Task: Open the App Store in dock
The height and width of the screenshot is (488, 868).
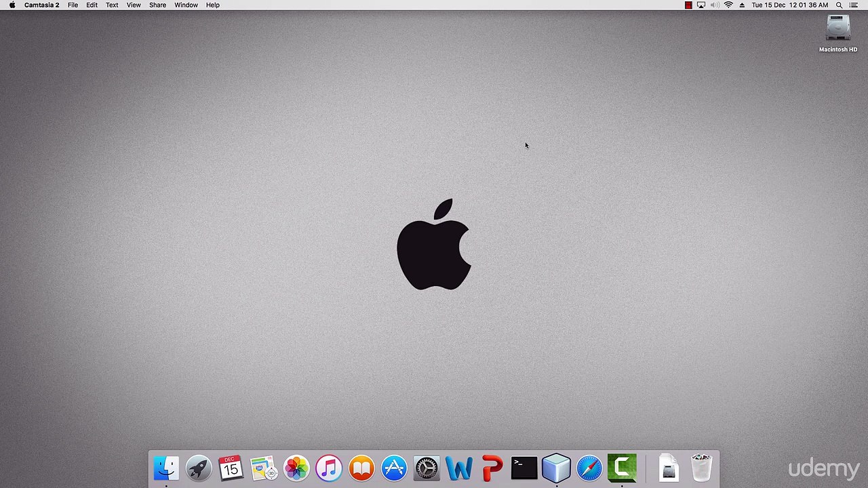Action: click(x=394, y=468)
